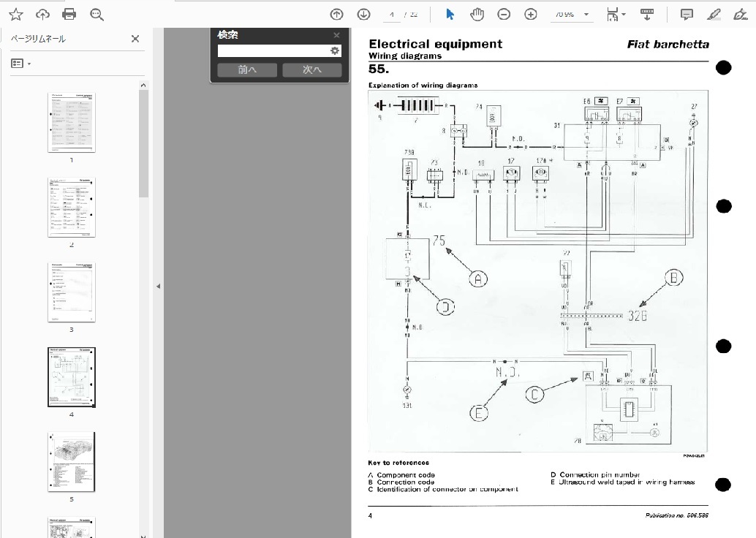This screenshot has width=756, height=538.
Task: Close the 検索 search popup
Action: point(336,35)
